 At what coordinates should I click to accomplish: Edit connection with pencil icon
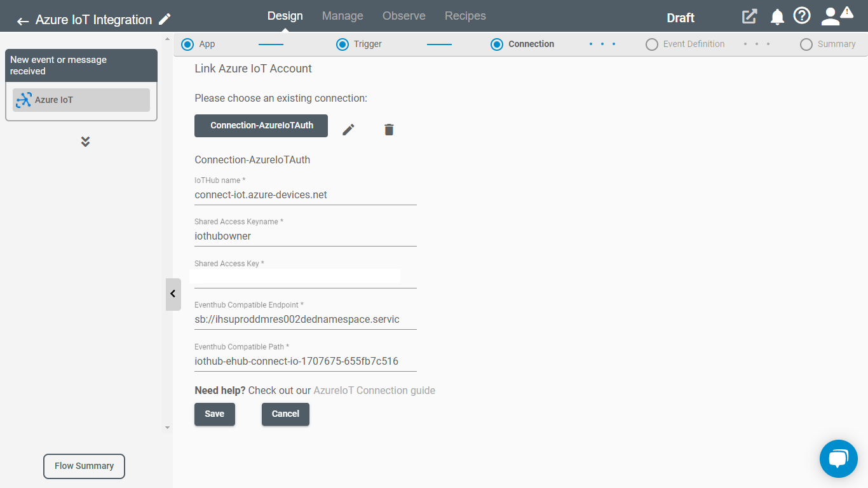(348, 130)
